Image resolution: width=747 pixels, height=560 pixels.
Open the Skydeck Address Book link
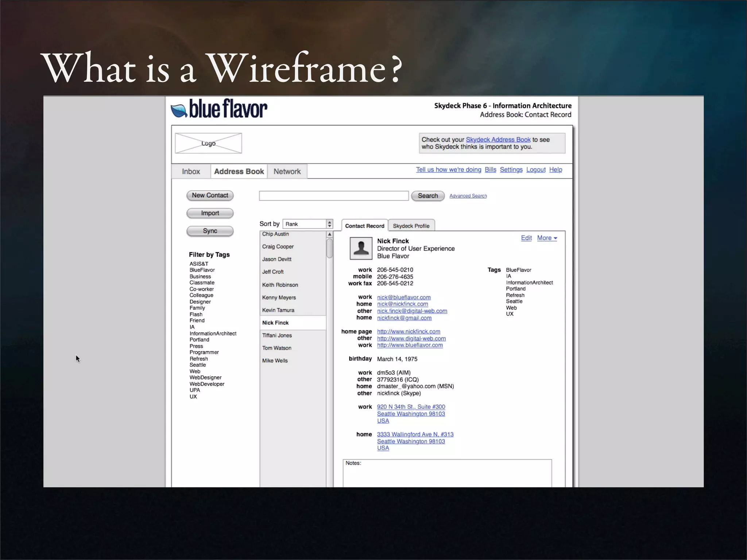coord(498,140)
